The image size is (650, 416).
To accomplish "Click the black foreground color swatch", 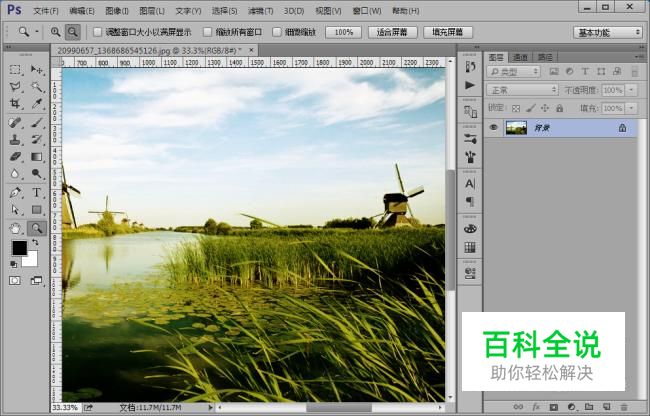I will pyautogui.click(x=19, y=248).
